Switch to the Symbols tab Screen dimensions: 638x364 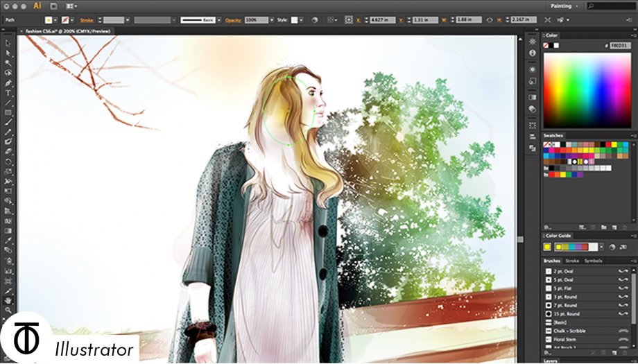coord(593,261)
